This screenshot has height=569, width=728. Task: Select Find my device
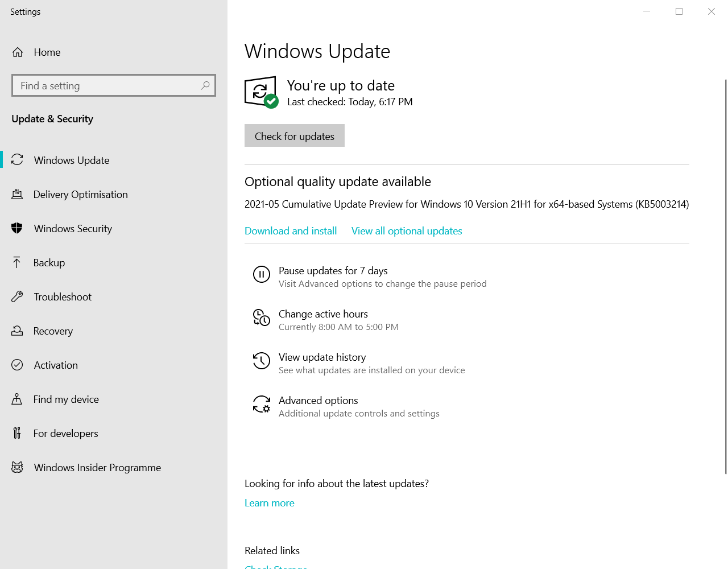114,399
